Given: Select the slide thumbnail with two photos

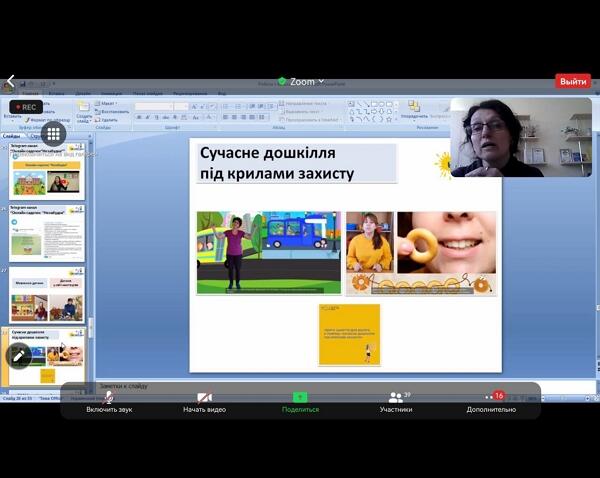Looking at the screenshot, I should [47, 295].
